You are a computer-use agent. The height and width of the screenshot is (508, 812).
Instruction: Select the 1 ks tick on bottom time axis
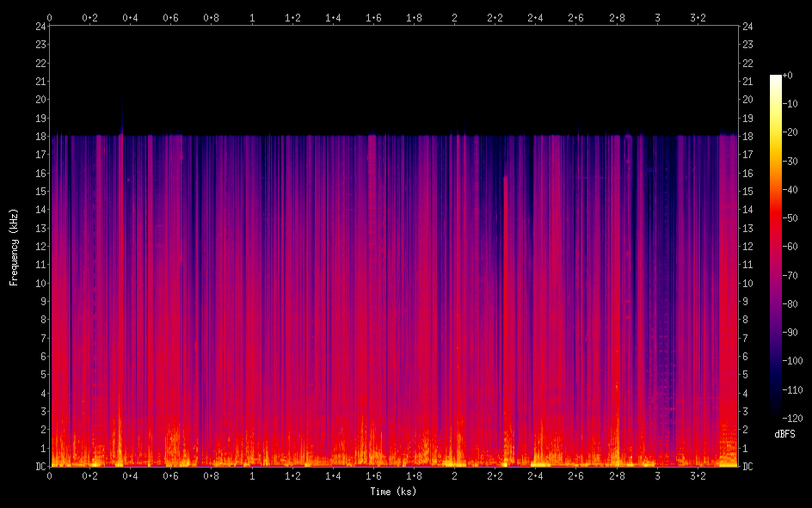pos(252,475)
